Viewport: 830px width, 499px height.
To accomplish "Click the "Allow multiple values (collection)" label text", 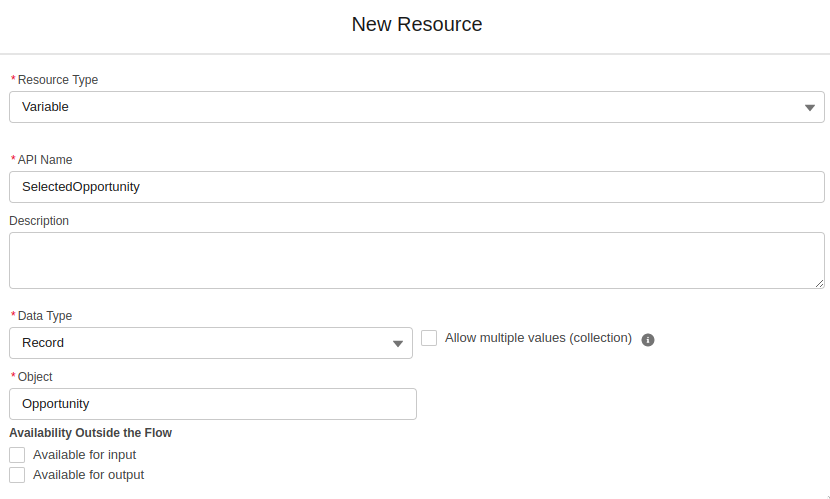I will [538, 338].
